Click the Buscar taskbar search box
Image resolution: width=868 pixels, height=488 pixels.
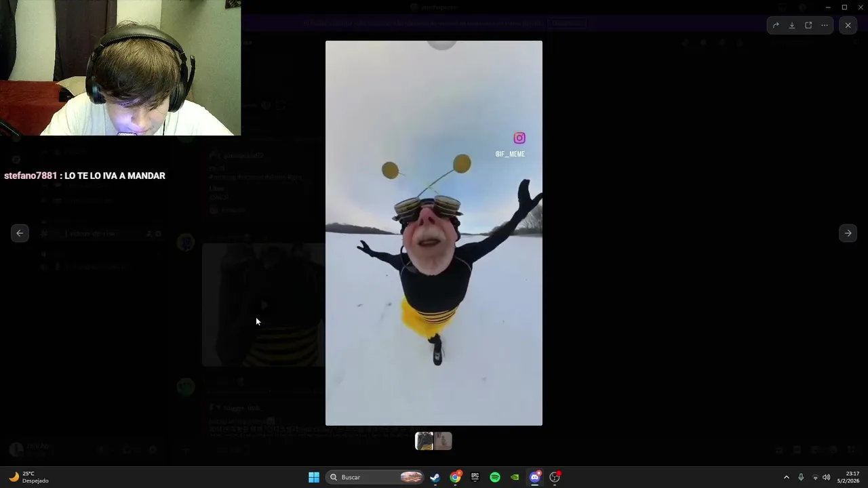click(x=376, y=477)
